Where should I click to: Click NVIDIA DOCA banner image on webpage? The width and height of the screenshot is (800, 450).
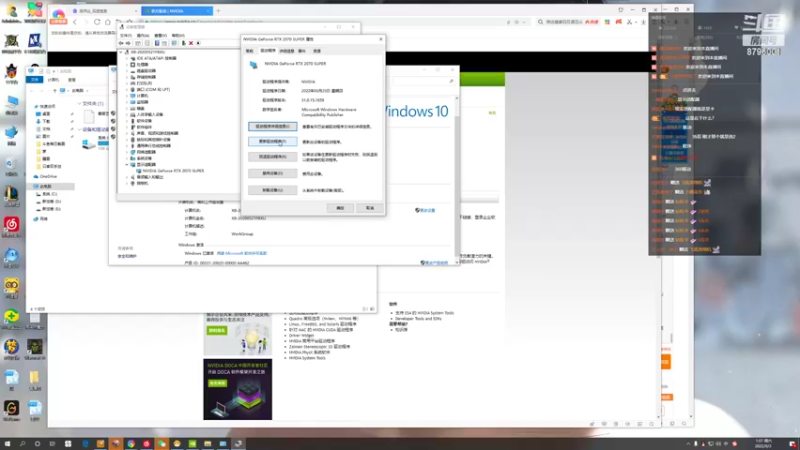238,389
